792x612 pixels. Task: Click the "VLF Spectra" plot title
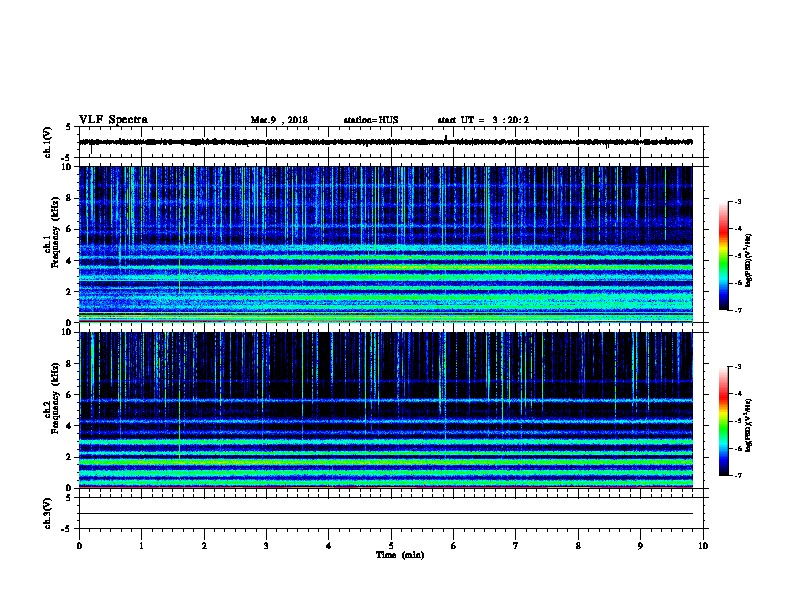(113, 120)
